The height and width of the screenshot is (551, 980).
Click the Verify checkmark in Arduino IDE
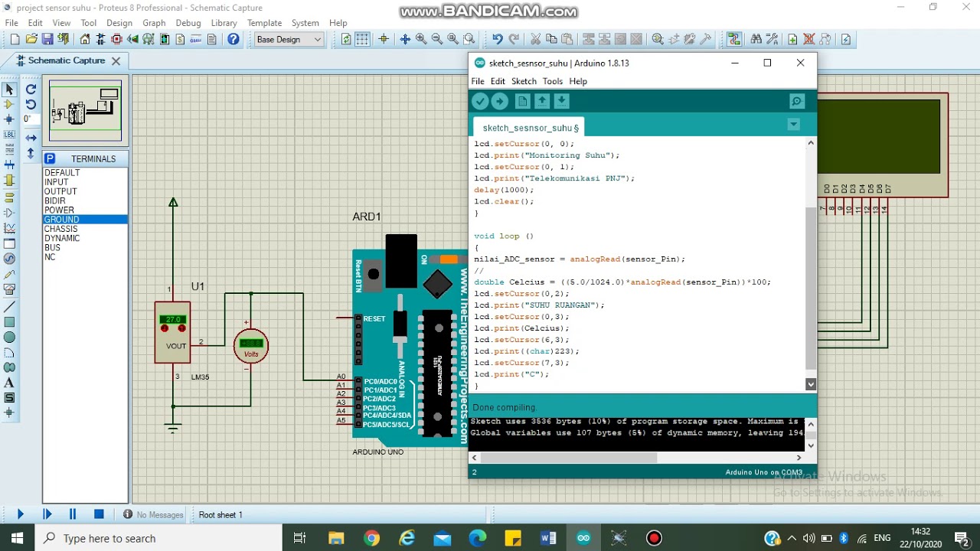480,101
